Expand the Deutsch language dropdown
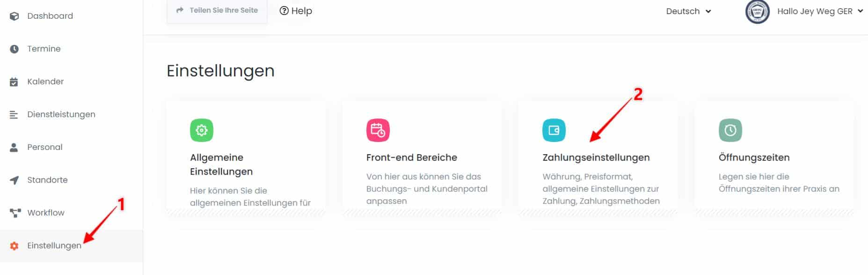868x275 pixels. click(688, 11)
